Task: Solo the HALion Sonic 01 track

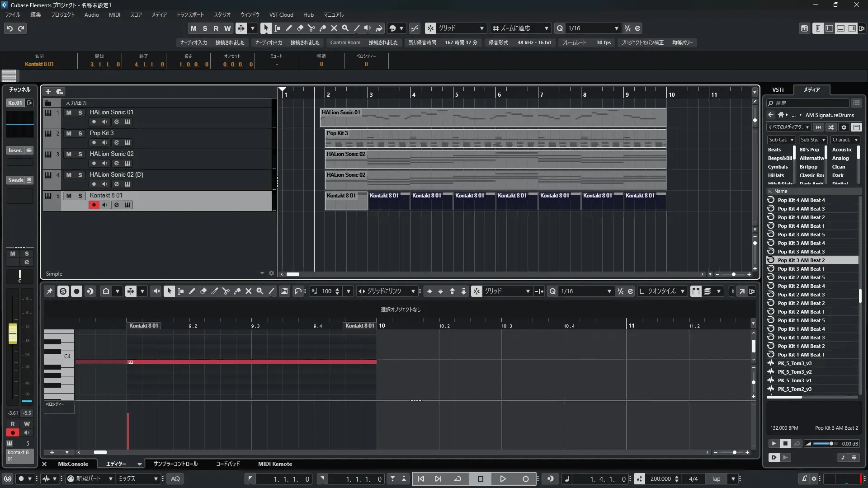Action: coord(80,113)
